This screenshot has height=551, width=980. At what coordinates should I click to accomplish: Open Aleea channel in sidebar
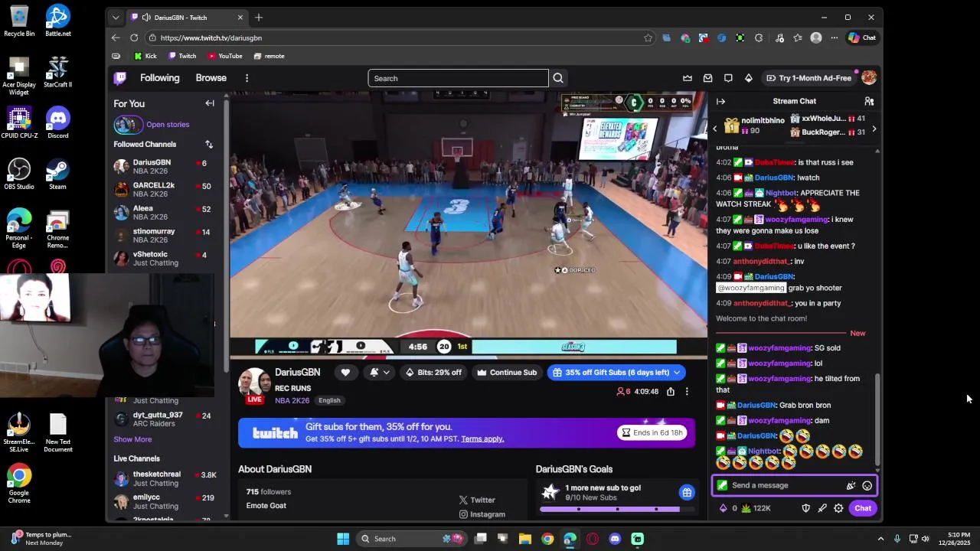pos(164,212)
